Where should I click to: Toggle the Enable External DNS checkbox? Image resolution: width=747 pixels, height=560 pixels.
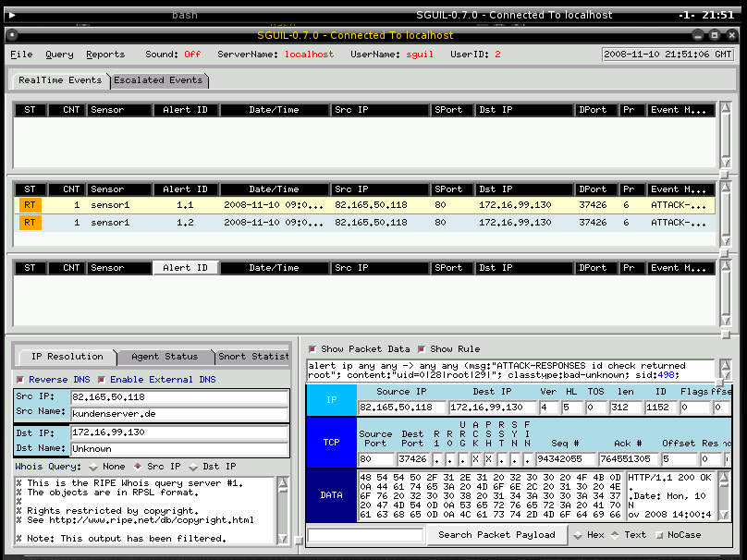pos(156,380)
